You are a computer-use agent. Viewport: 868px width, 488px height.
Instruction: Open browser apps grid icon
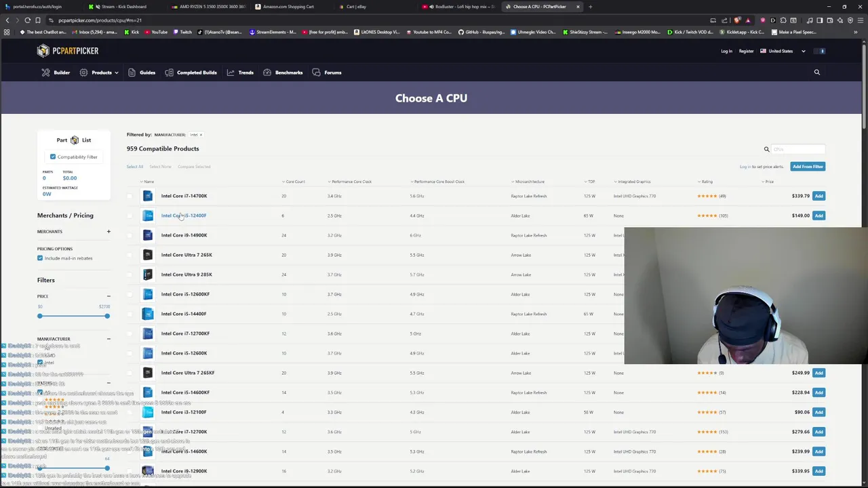pyautogui.click(x=7, y=32)
